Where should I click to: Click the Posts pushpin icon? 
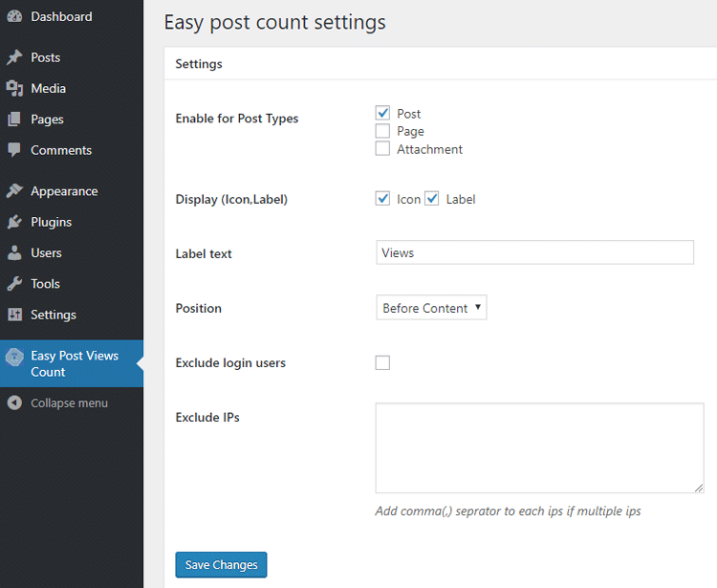coord(14,57)
